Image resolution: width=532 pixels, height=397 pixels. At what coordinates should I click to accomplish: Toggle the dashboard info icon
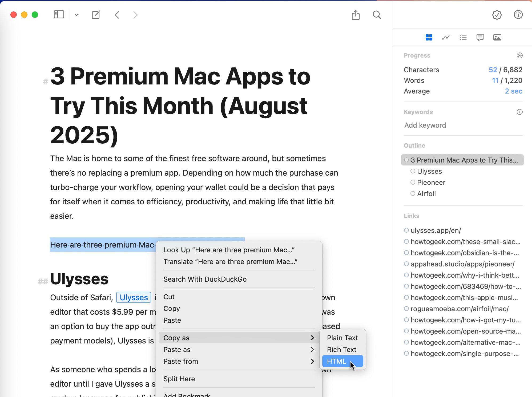(x=518, y=15)
